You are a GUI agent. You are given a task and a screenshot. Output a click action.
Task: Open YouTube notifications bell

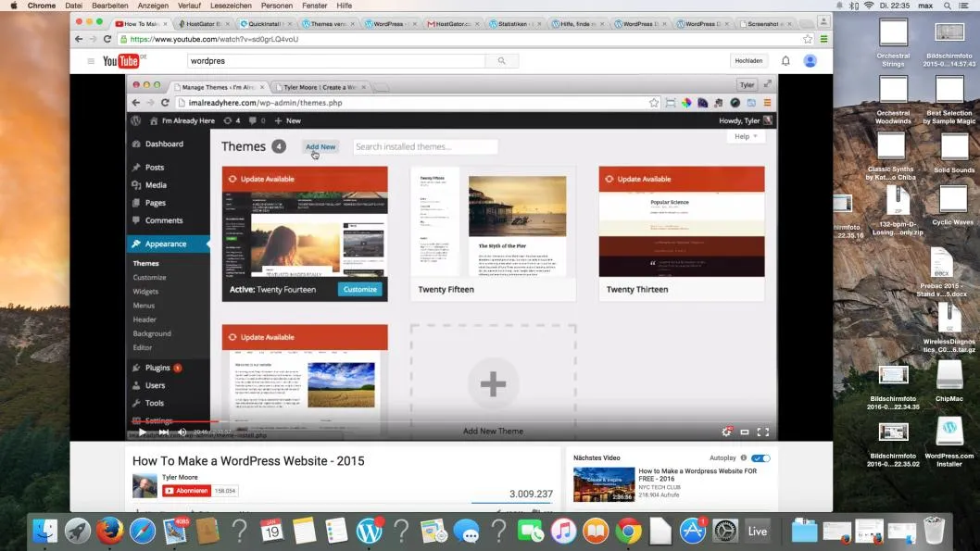pos(785,60)
